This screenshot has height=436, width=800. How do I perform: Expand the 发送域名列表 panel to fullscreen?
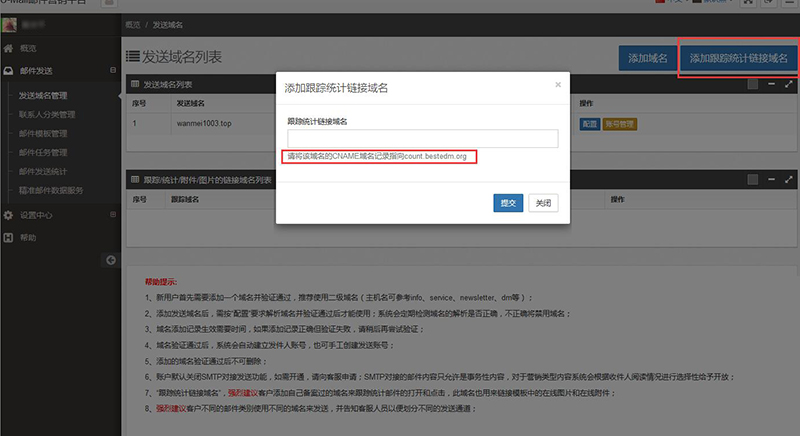tap(790, 85)
